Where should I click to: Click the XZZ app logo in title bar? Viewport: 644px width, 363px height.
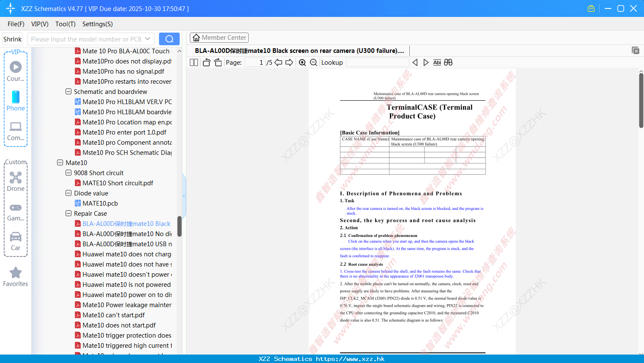tap(10, 8)
